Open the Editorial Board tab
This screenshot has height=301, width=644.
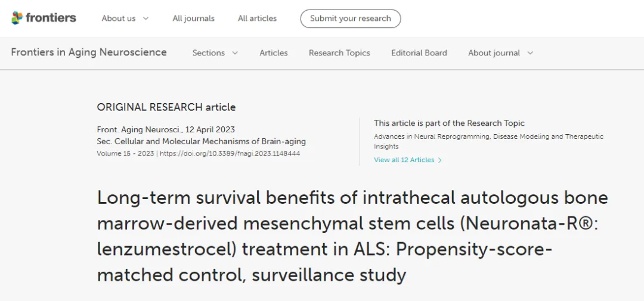pyautogui.click(x=419, y=53)
